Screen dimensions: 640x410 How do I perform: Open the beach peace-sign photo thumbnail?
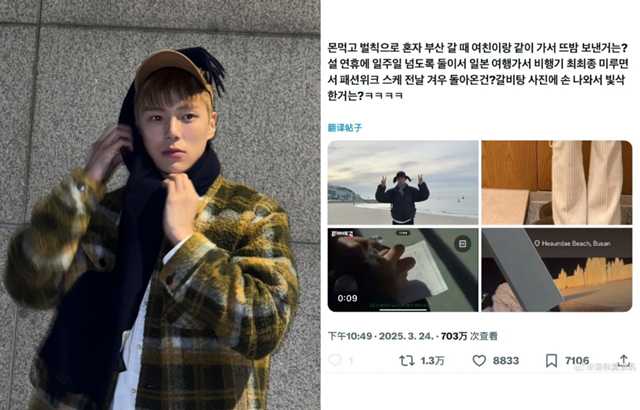tap(403, 182)
